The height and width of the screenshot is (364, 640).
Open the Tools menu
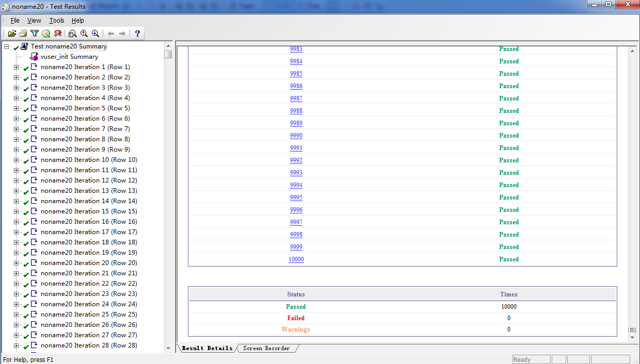tap(57, 21)
